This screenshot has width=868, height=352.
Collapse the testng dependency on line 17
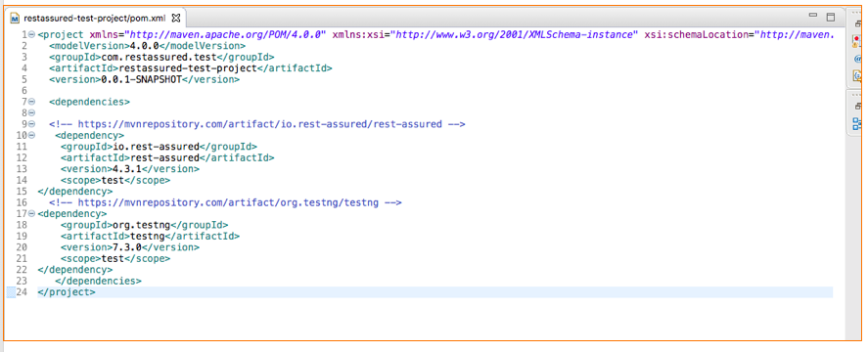click(x=31, y=213)
